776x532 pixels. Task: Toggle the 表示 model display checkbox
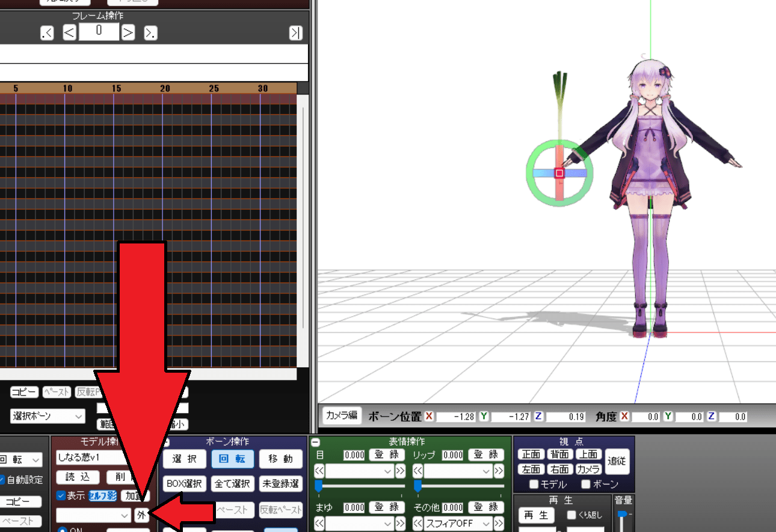pyautogui.click(x=61, y=496)
